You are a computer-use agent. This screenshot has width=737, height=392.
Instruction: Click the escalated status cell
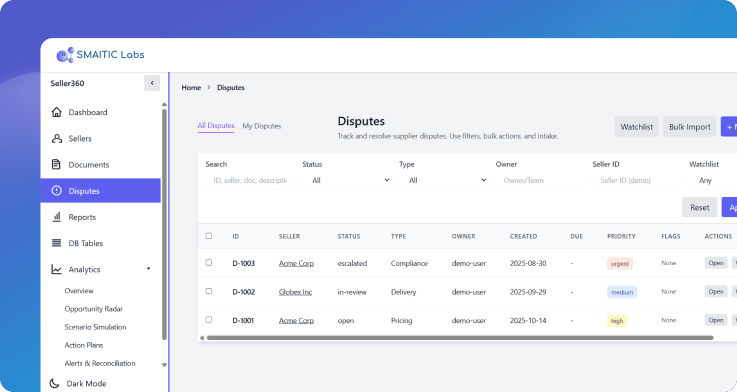[352, 263]
